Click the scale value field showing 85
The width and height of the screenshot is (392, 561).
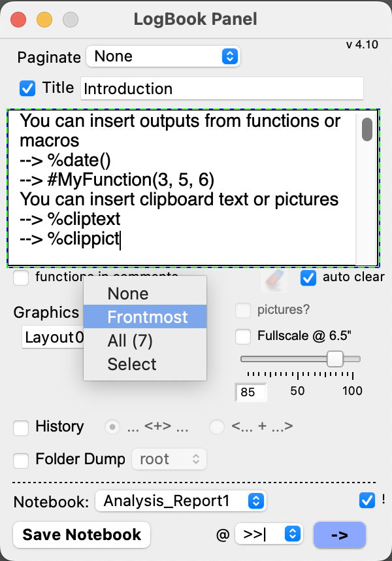[x=251, y=392]
